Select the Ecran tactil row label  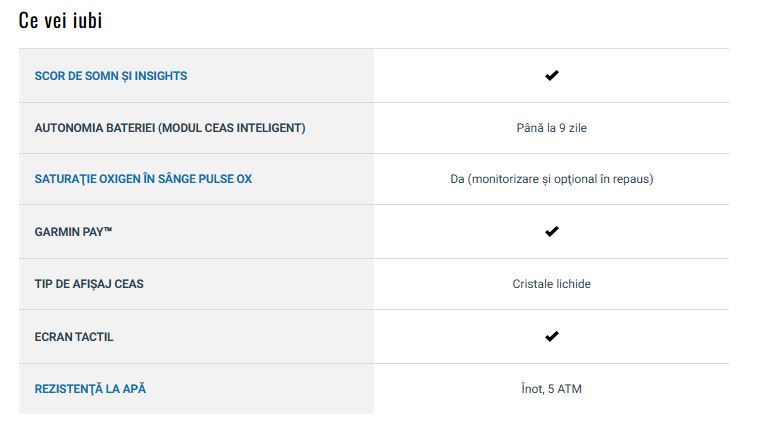(74, 337)
